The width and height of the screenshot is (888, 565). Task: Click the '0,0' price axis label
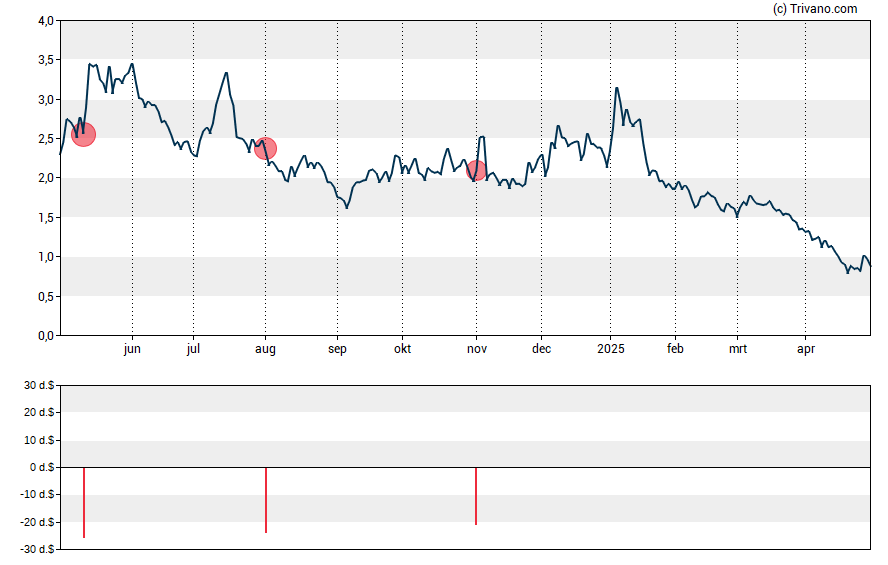[x=46, y=336]
